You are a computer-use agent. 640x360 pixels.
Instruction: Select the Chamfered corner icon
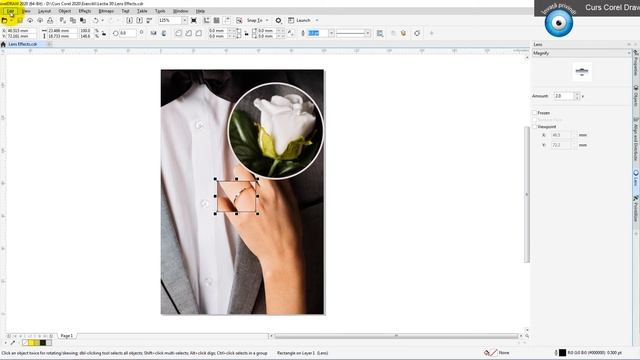tap(198, 33)
